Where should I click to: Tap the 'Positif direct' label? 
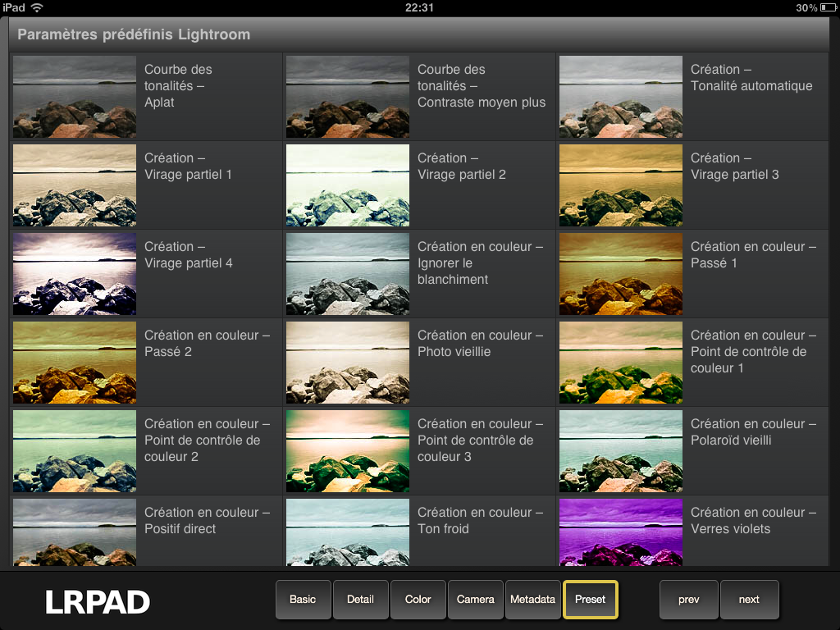pos(180,529)
